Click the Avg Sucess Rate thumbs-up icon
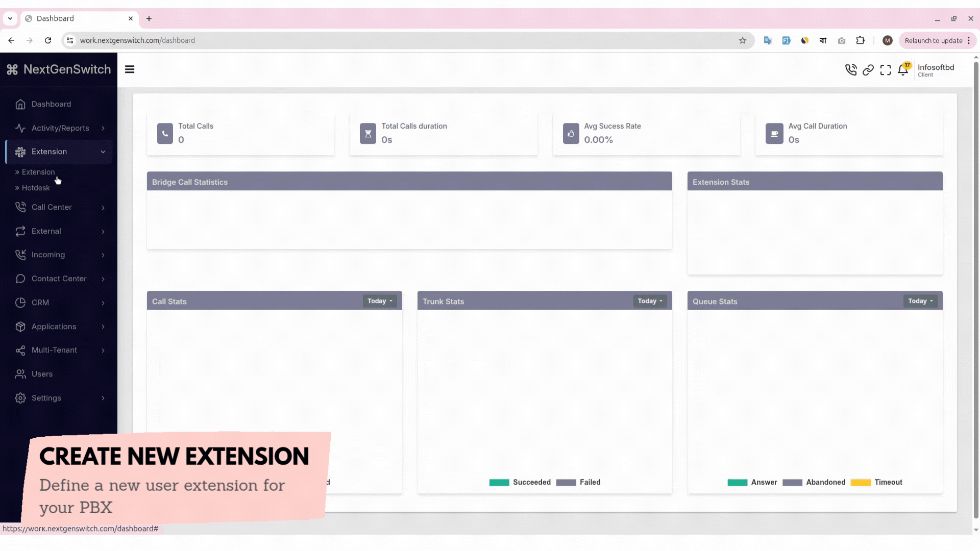The width and height of the screenshot is (980, 551). click(x=571, y=134)
